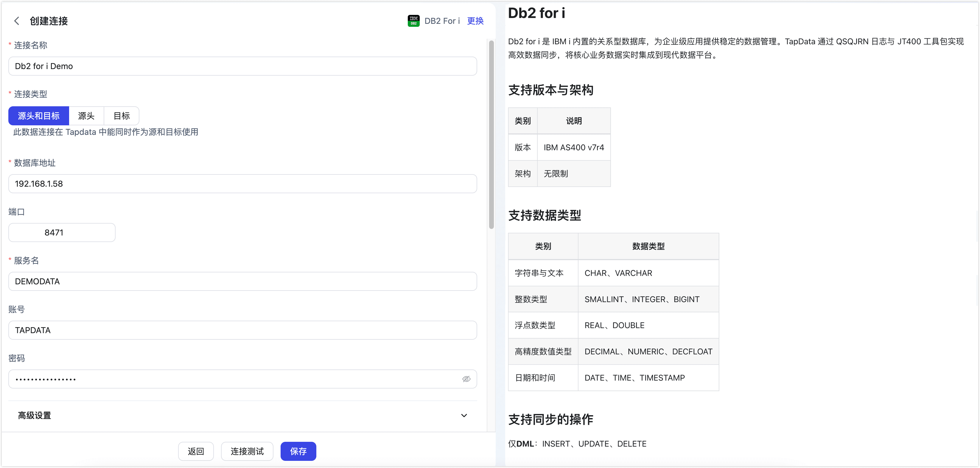The width and height of the screenshot is (980, 468).
Task: Click the back arrow to leave 创建连接
Action: pyautogui.click(x=16, y=21)
